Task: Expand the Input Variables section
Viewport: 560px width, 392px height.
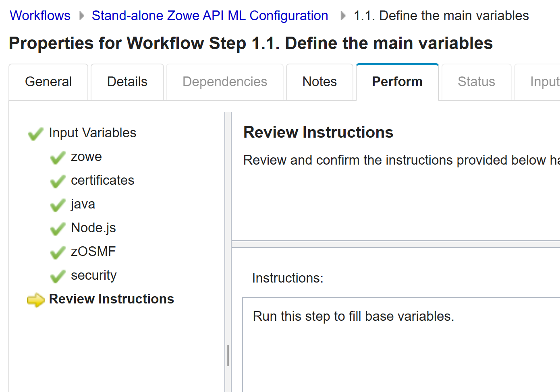Action: [92, 132]
